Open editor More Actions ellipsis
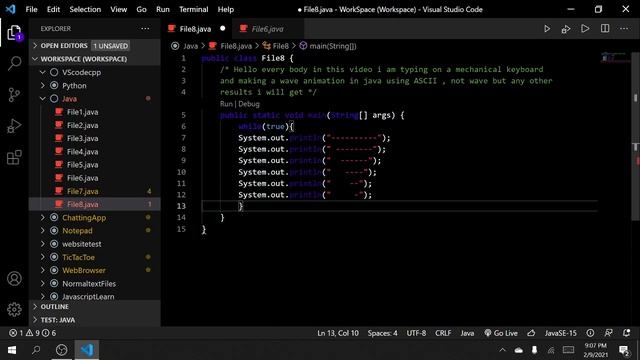Screen dimensions: 640x360 click(x=624, y=29)
